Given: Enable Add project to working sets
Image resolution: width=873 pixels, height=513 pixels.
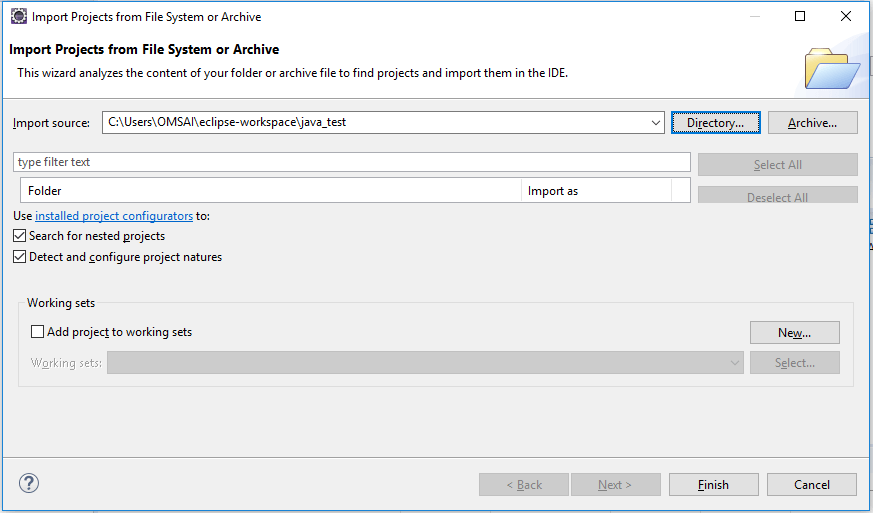Looking at the screenshot, I should click(38, 332).
